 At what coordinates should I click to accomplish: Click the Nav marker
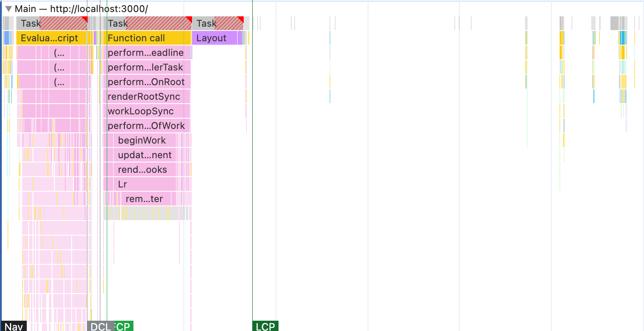14,326
